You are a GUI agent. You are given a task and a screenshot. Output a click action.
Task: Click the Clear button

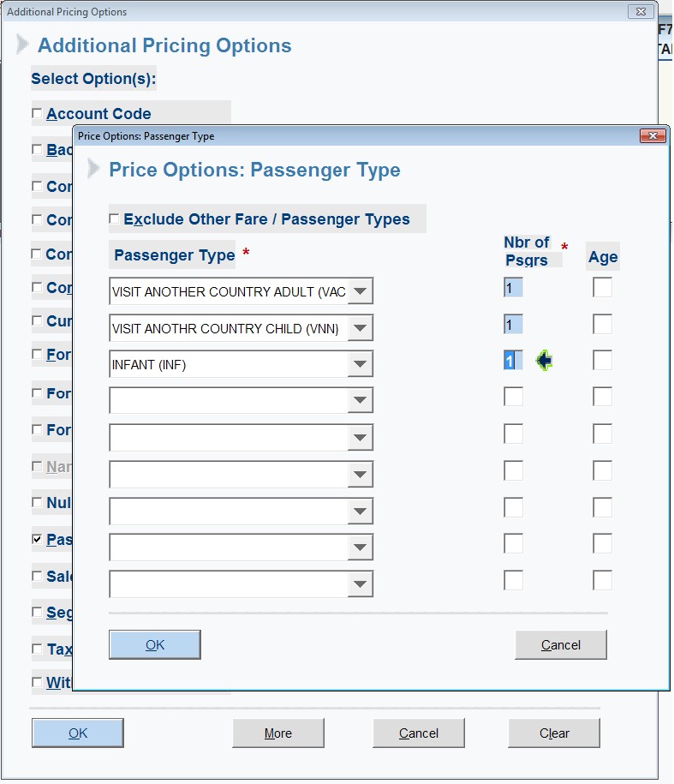tap(554, 733)
